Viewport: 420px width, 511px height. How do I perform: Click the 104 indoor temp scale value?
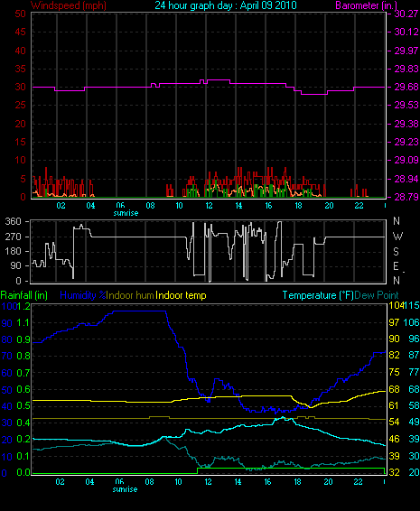click(396, 305)
